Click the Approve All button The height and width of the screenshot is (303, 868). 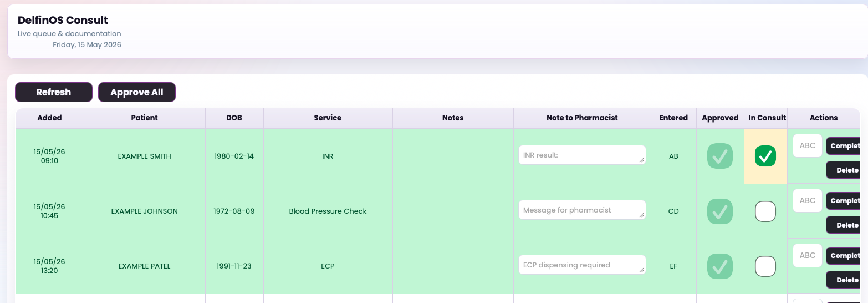(x=137, y=92)
